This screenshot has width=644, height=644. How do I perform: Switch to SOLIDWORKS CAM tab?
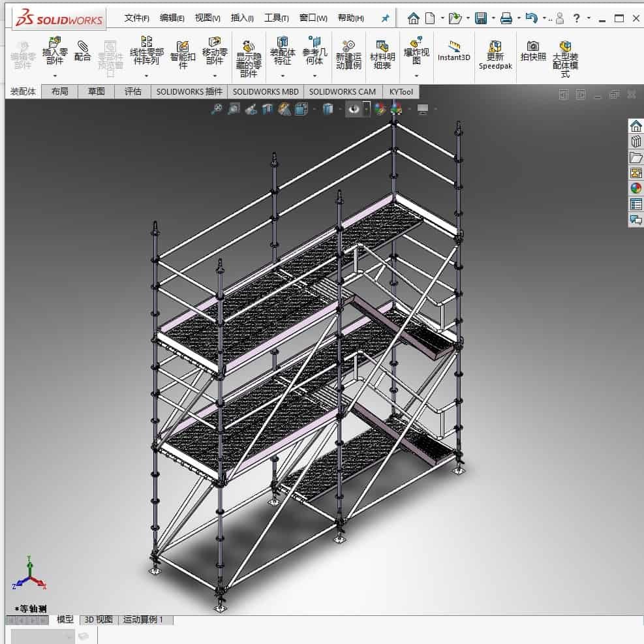click(343, 92)
